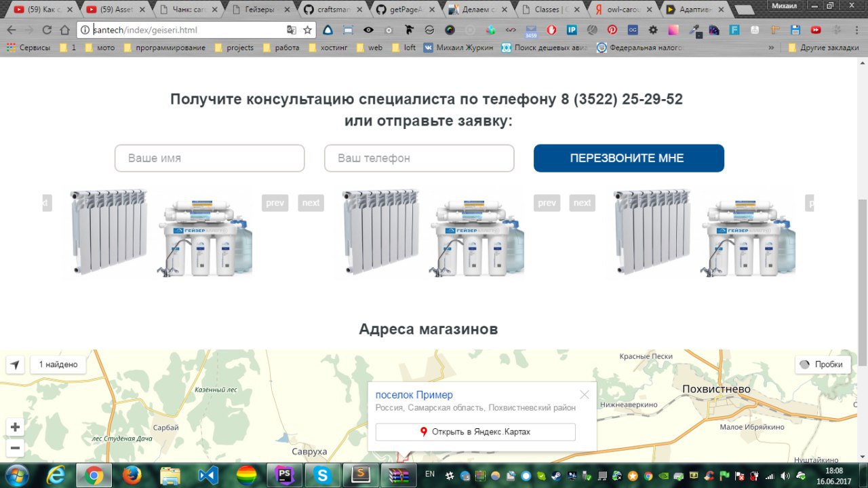Go to the browser home page
The image size is (868, 488).
click(x=64, y=30)
